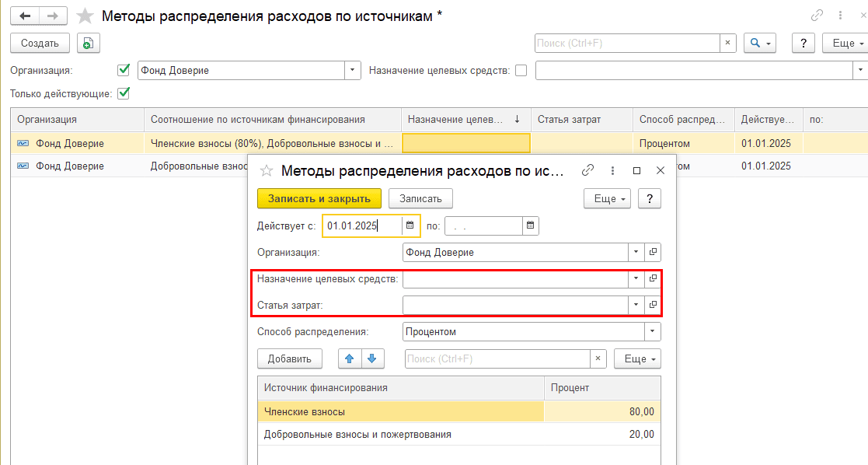Copy link icon in dialog header
The image size is (868, 465).
click(588, 170)
